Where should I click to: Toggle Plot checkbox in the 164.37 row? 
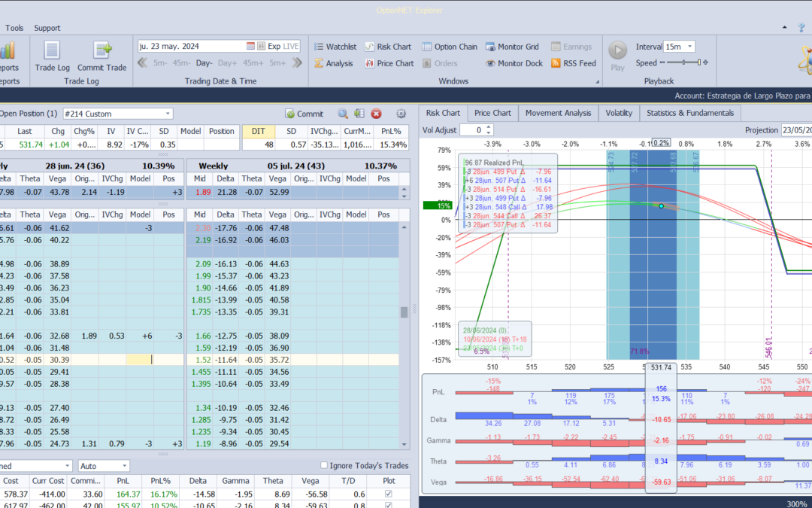[x=389, y=494]
